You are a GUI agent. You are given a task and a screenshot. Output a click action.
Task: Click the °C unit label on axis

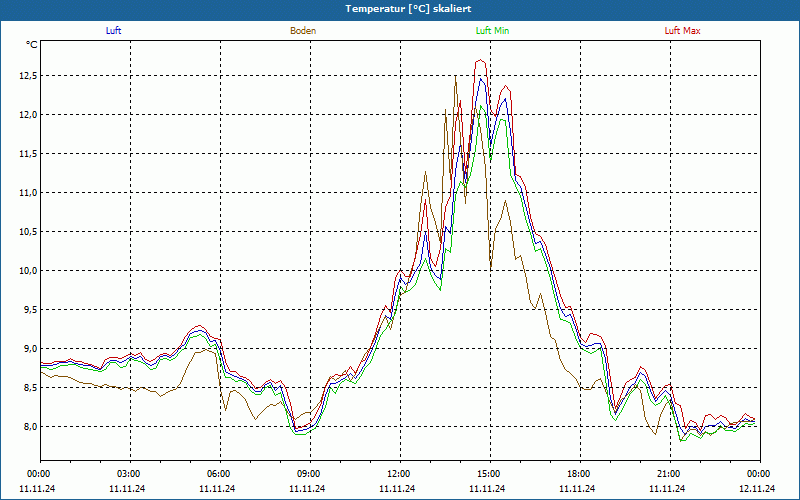click(32, 45)
